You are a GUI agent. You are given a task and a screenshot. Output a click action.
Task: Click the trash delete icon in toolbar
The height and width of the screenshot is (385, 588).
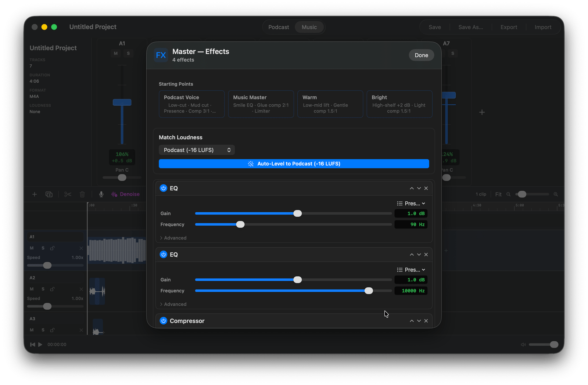click(82, 194)
